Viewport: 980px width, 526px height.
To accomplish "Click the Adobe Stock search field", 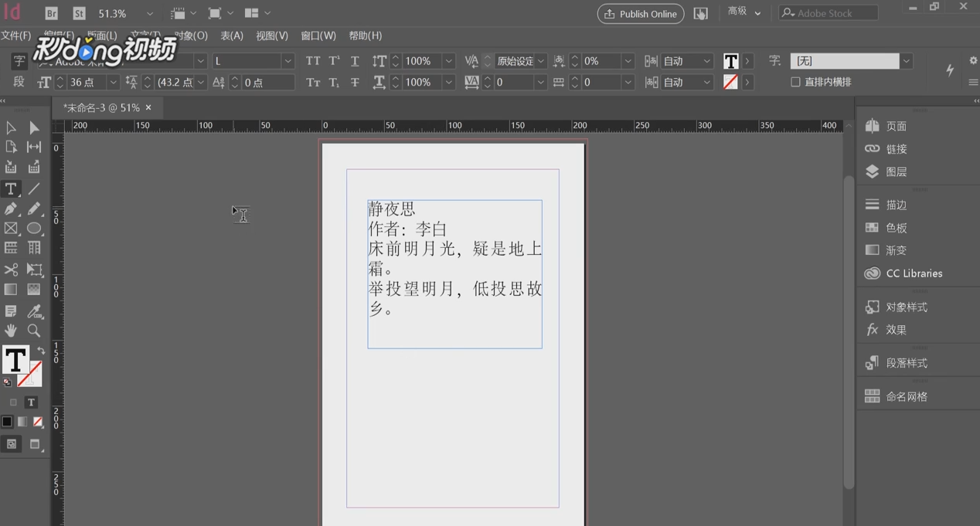I will point(828,13).
